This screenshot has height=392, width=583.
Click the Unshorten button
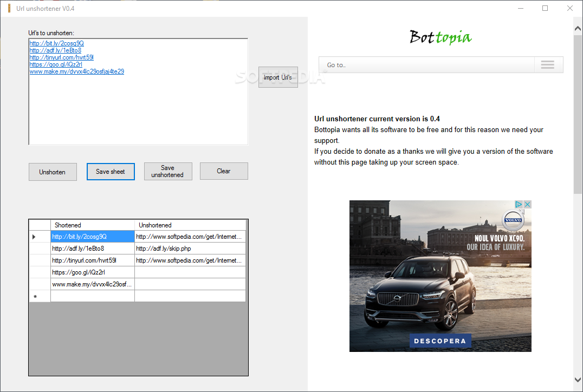pyautogui.click(x=53, y=172)
